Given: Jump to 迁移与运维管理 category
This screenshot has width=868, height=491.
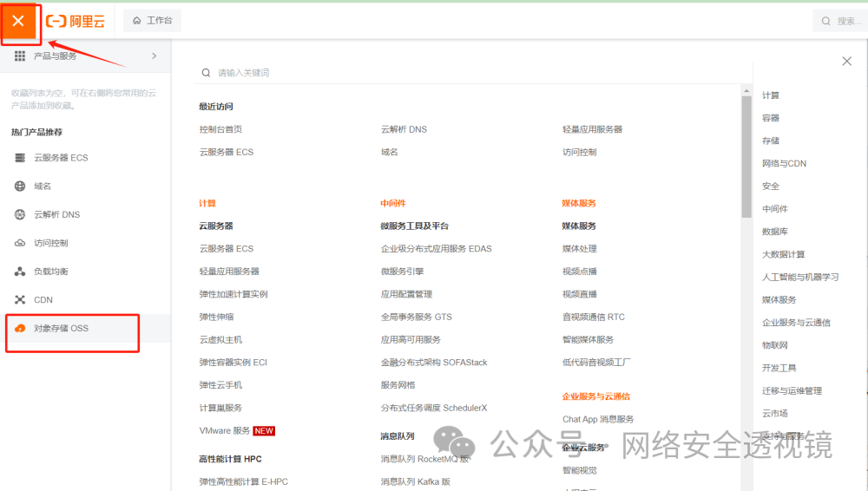Looking at the screenshot, I should click(x=792, y=390).
